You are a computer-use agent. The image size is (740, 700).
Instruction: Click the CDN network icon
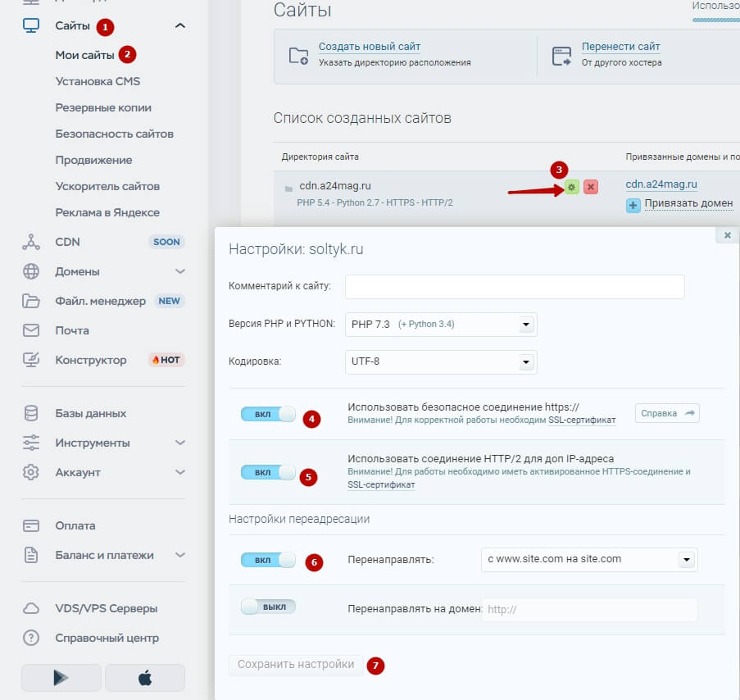tap(31, 242)
